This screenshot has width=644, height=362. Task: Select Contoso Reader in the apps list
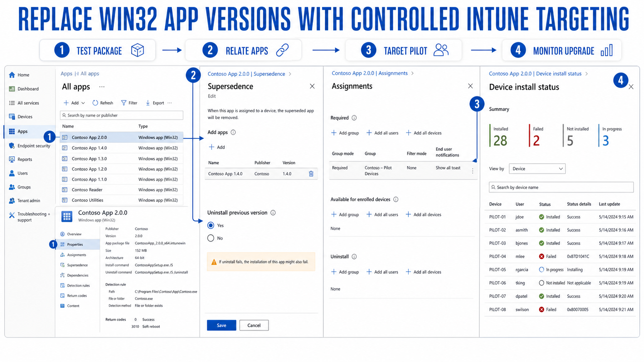[x=121, y=190]
